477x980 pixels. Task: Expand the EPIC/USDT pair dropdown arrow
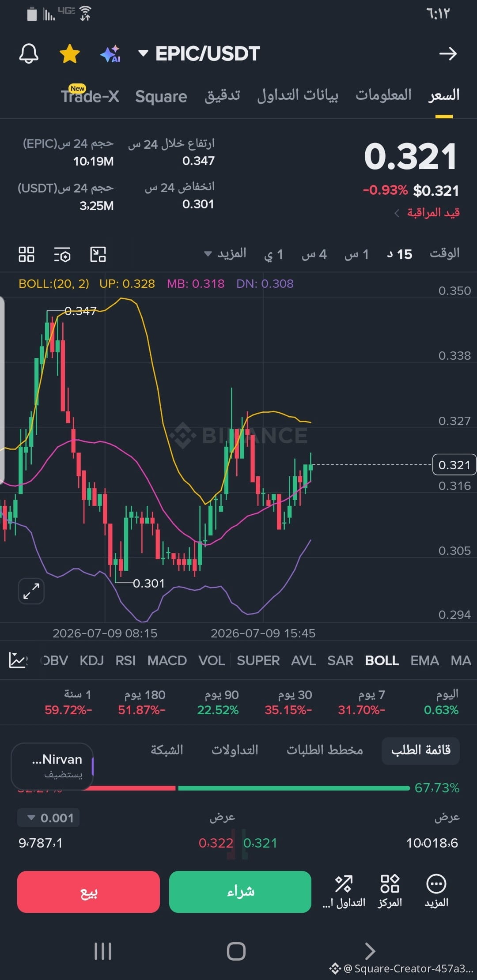pyautogui.click(x=143, y=53)
